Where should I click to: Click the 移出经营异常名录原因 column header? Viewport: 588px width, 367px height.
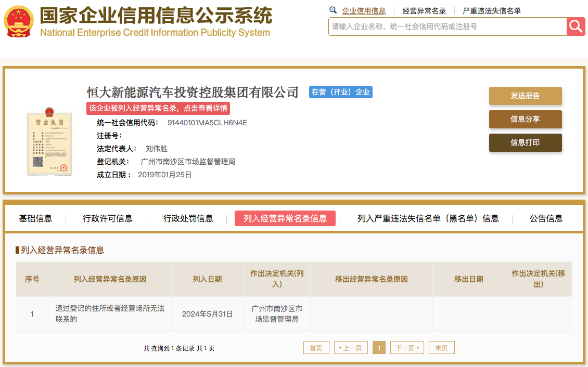(371, 279)
